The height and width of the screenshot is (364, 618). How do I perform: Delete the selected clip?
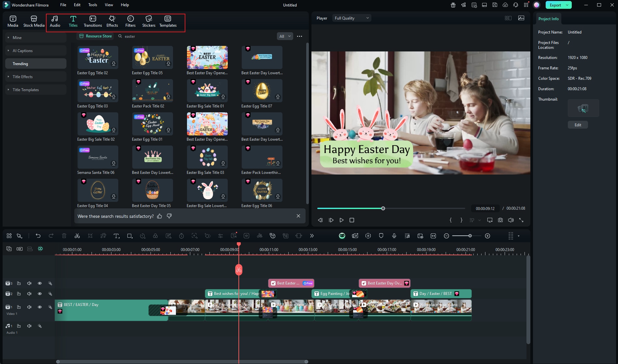[64, 236]
